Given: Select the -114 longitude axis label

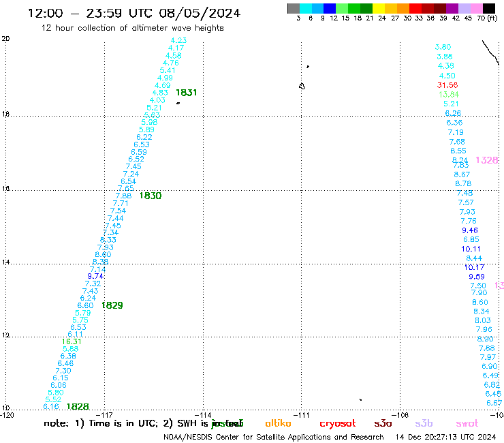Looking at the screenshot, I should (x=203, y=415).
